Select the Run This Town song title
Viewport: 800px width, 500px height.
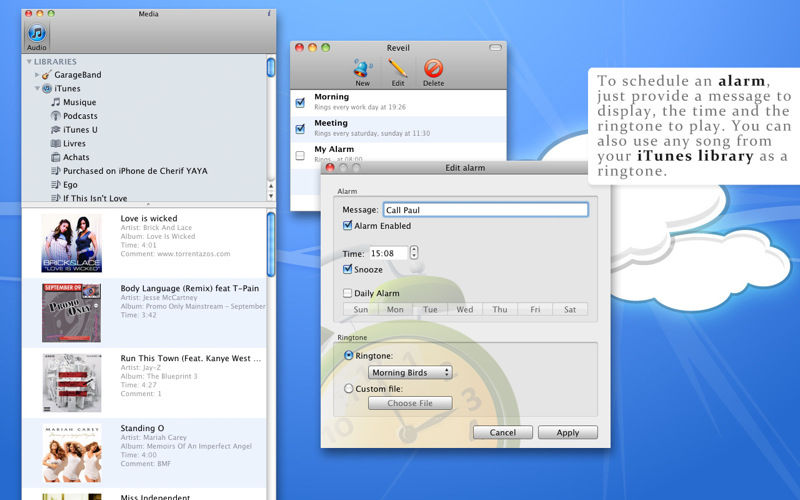tap(191, 358)
